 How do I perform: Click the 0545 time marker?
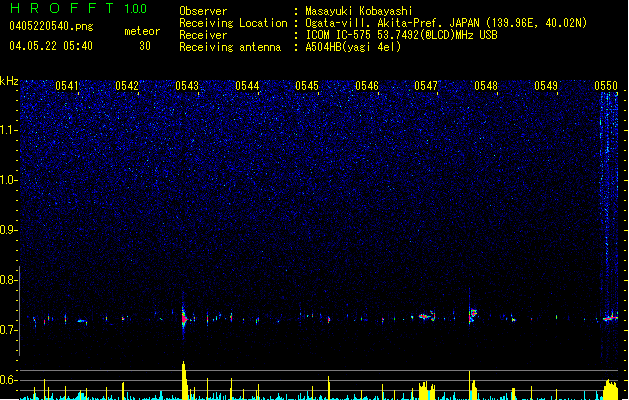tap(307, 86)
